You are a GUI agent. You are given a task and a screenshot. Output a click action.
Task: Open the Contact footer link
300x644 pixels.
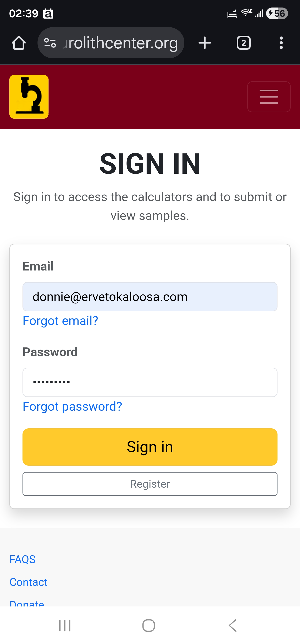(x=29, y=582)
